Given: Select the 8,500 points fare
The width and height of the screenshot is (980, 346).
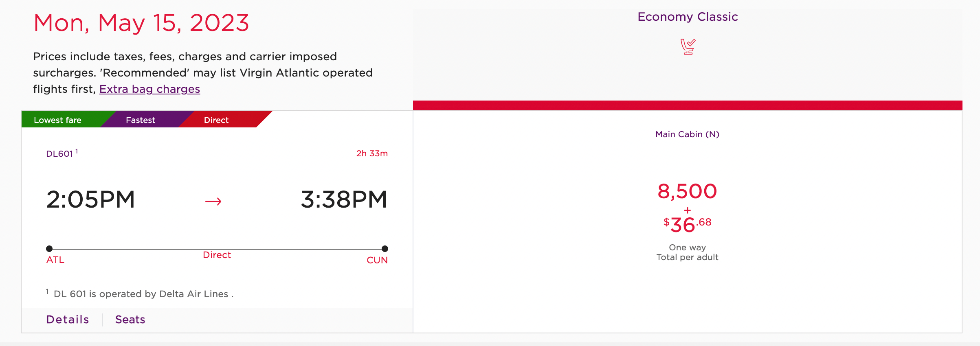Looking at the screenshot, I should (687, 191).
